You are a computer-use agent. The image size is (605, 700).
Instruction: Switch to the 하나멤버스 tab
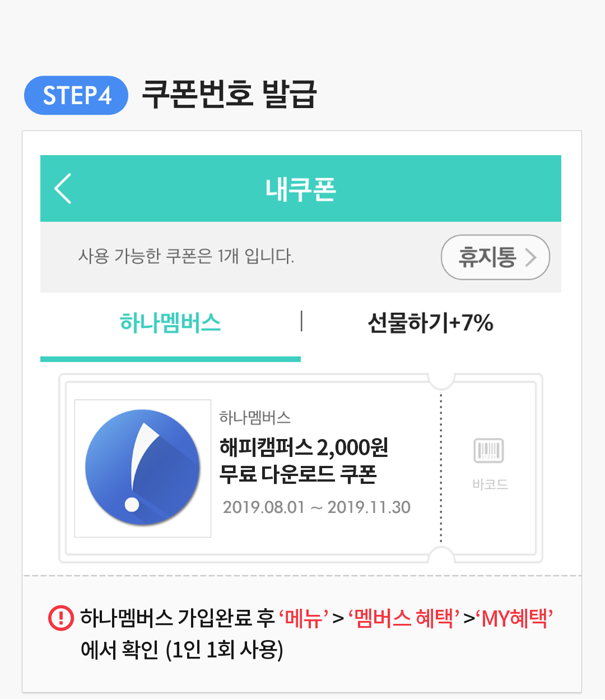tap(170, 323)
